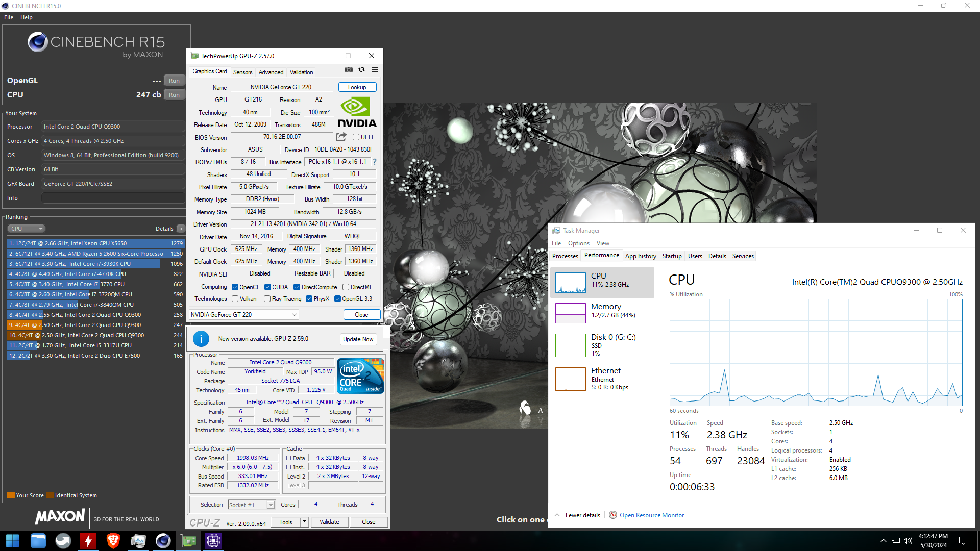Image resolution: width=980 pixels, height=551 pixels.
Task: Launch Brave browser from the taskbar
Action: pyautogui.click(x=113, y=541)
